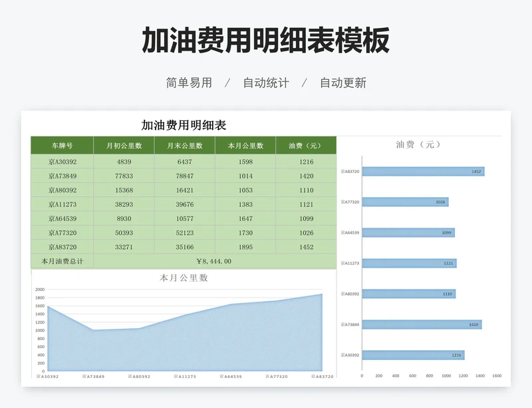Select the 京A83720 bar in bar chart

tap(423, 172)
